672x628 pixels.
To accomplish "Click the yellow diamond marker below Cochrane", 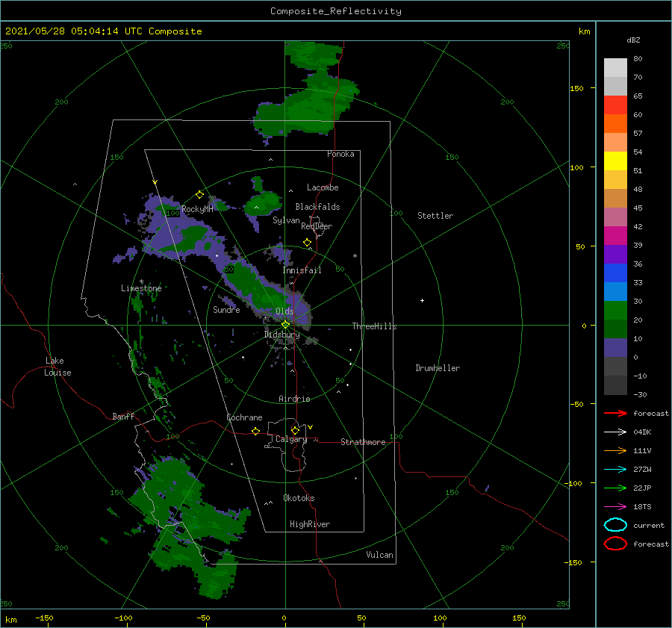I will pos(256,431).
